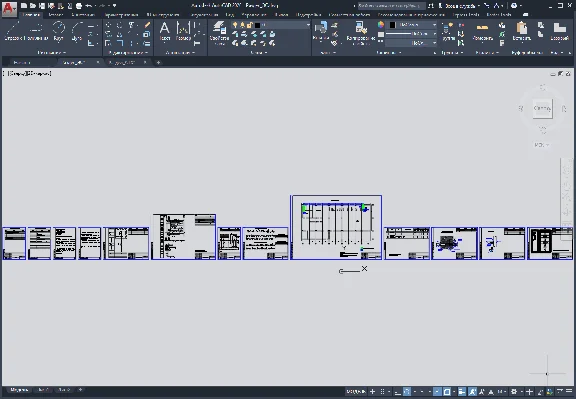
Task: Click the Paste (Вставить) clipboard icon
Action: 521,31
